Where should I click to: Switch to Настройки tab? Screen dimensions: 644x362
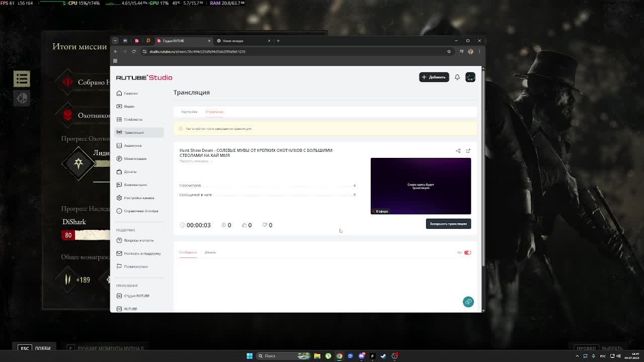pyautogui.click(x=189, y=112)
